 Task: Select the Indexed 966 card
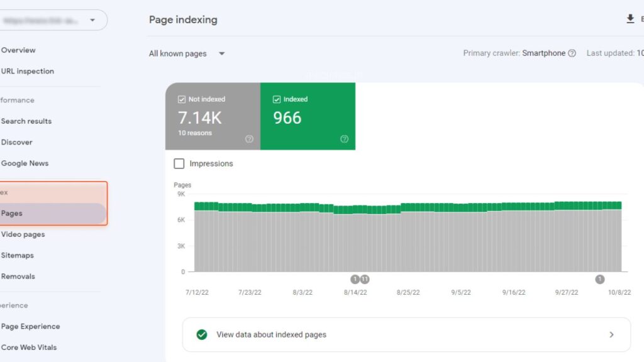[308, 116]
